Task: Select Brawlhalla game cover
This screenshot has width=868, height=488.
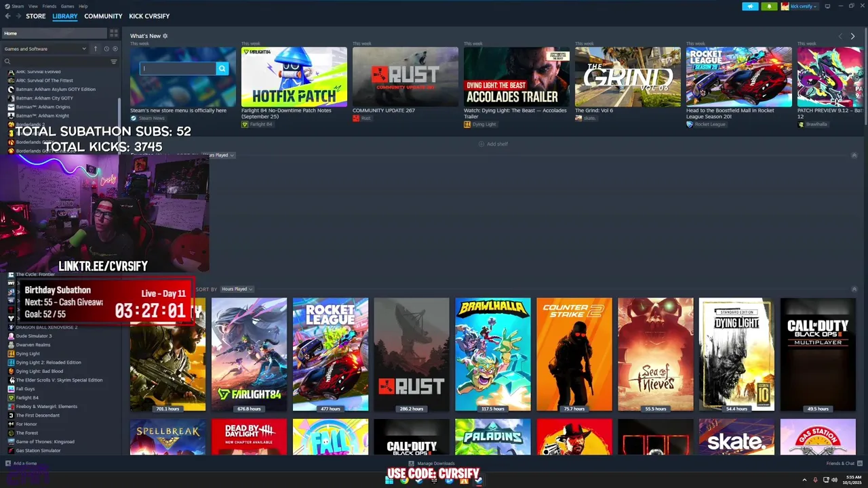Action: coord(493,354)
